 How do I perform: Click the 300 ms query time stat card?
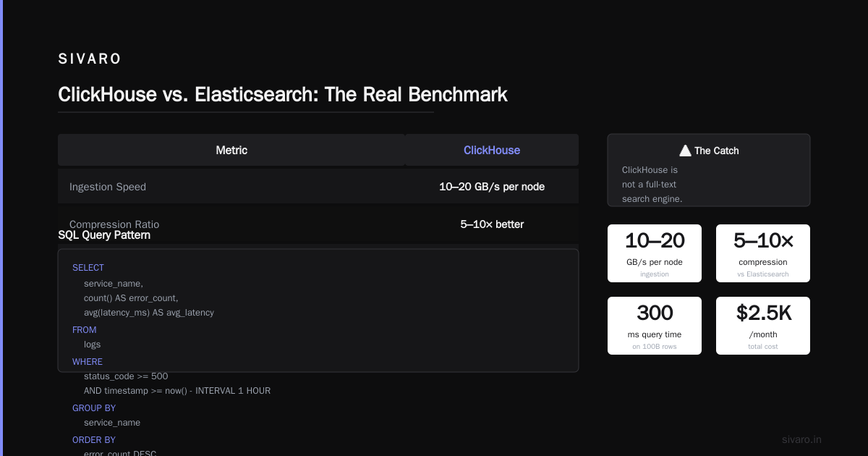[655, 326]
